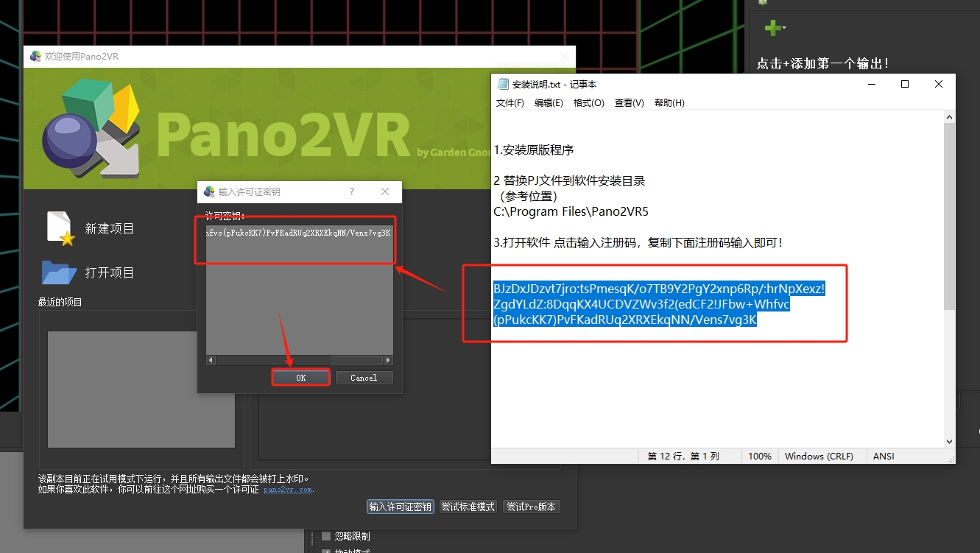Viewport: 980px width, 553px height.
Task: Click the text '1.安装原版程序' in Notepad
Action: 534,149
